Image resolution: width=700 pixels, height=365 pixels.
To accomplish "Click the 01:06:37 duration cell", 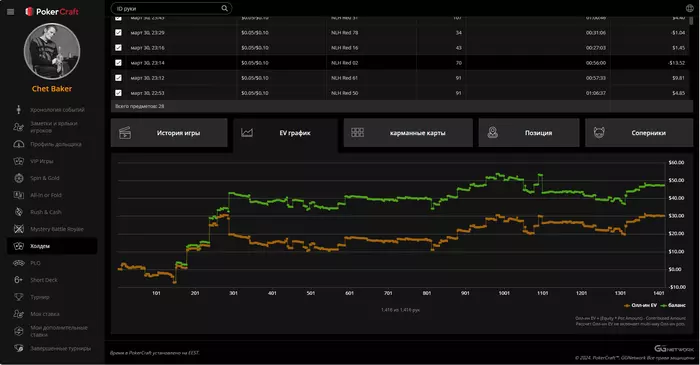I will click(596, 93).
